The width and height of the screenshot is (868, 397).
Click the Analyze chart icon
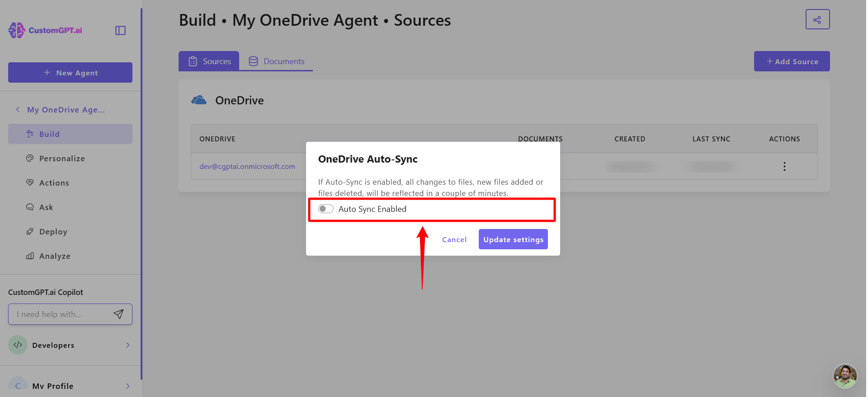tap(30, 256)
